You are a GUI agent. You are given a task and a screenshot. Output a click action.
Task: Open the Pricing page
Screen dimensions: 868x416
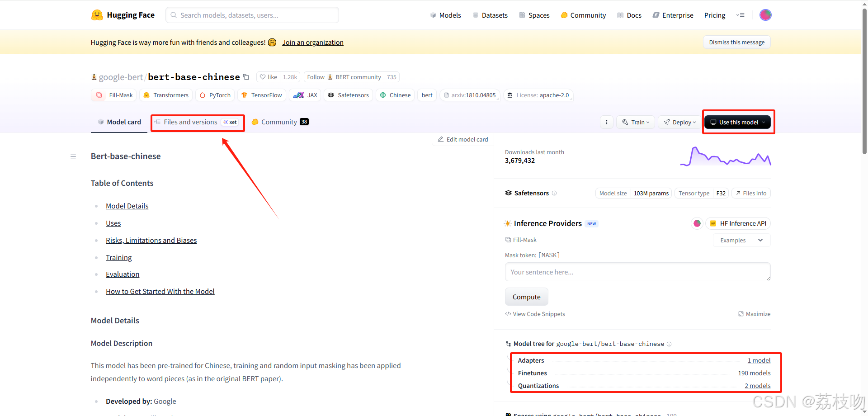(x=715, y=15)
